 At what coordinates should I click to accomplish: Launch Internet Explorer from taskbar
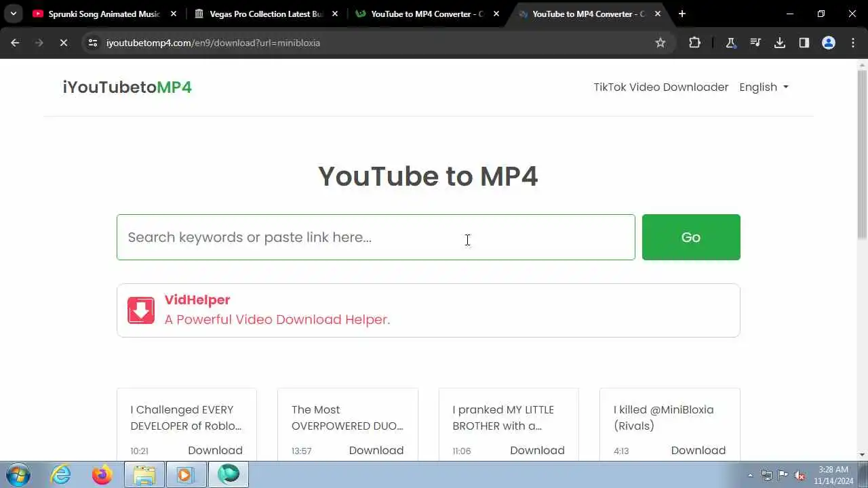click(x=61, y=474)
